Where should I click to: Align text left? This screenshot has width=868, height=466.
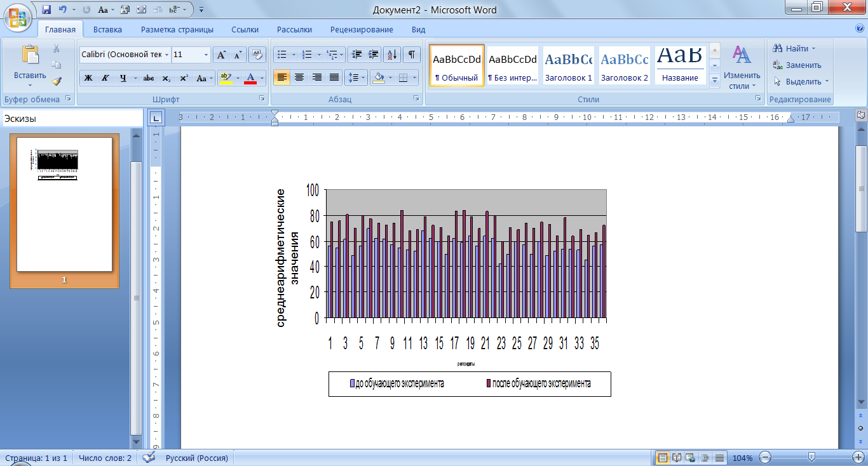coord(282,78)
